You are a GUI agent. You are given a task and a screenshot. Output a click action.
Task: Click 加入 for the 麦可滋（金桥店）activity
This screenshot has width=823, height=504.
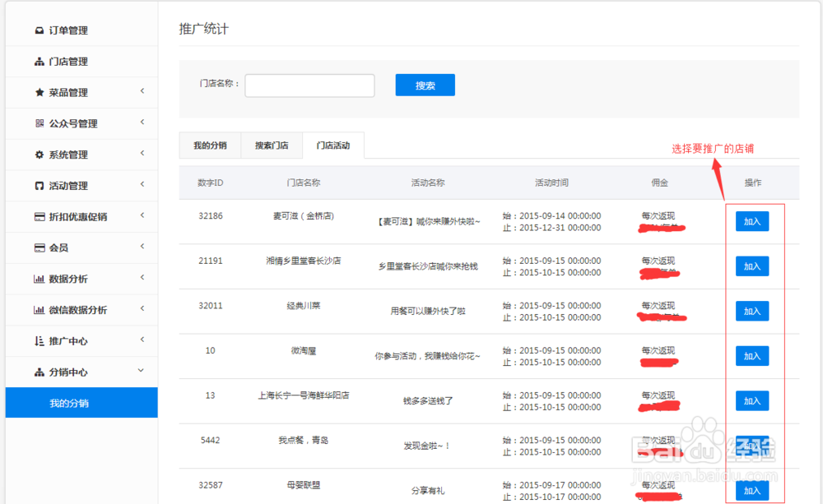(x=751, y=221)
